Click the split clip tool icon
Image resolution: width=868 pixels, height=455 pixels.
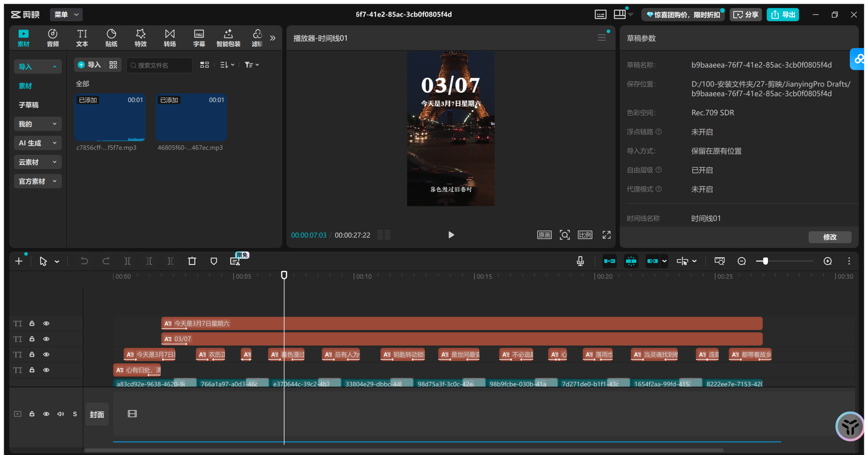pyautogui.click(x=127, y=261)
